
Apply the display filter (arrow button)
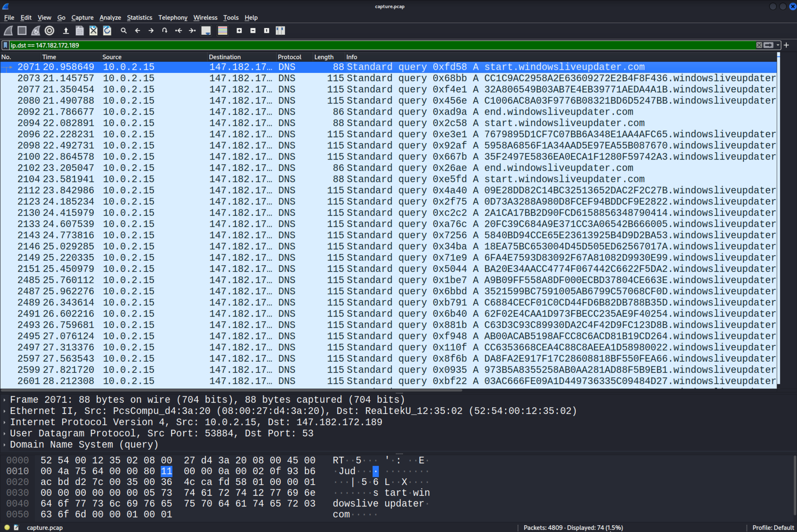coord(769,45)
